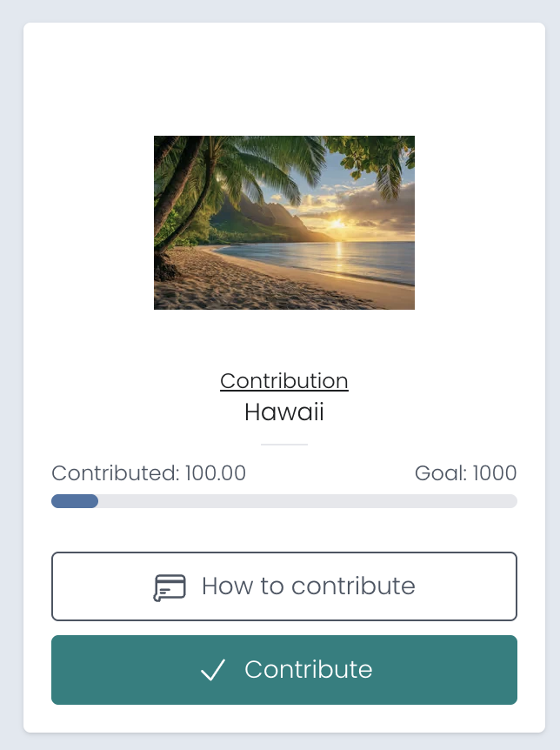560x750 pixels.
Task: Click the Contributed: 100.00 label
Action: click(149, 473)
